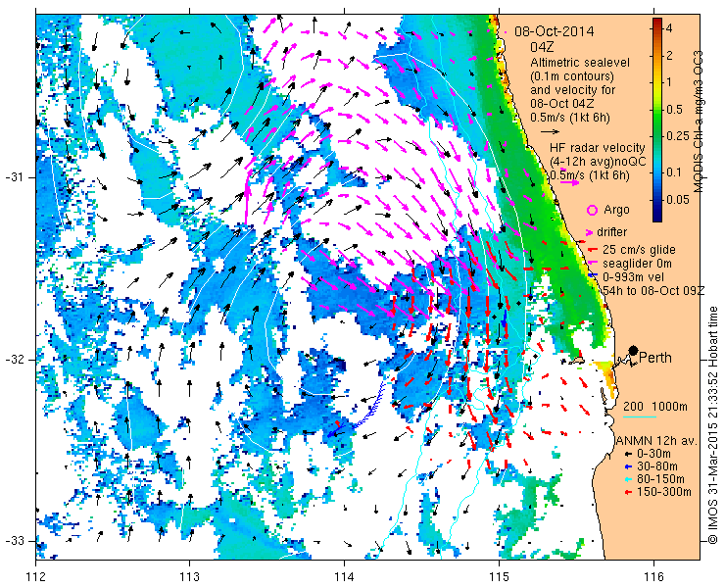Click the '150-300m' depth legend entry
The height and width of the screenshot is (588, 725).
pos(664,491)
